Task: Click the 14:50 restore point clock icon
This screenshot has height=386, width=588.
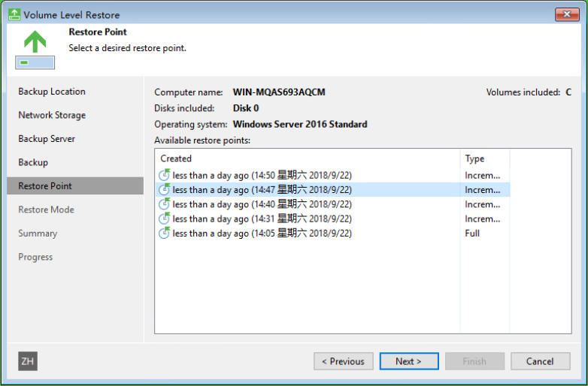Action: click(164, 175)
